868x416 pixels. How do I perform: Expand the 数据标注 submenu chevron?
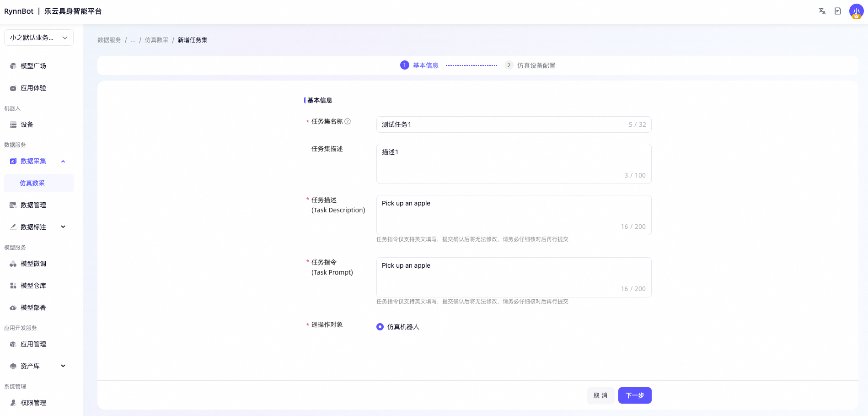(x=63, y=227)
